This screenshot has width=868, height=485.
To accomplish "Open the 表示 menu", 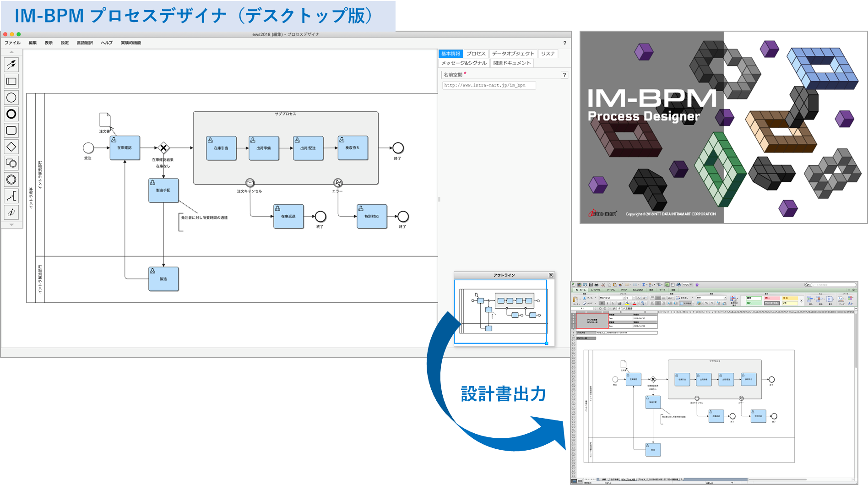I will pyautogui.click(x=49, y=43).
